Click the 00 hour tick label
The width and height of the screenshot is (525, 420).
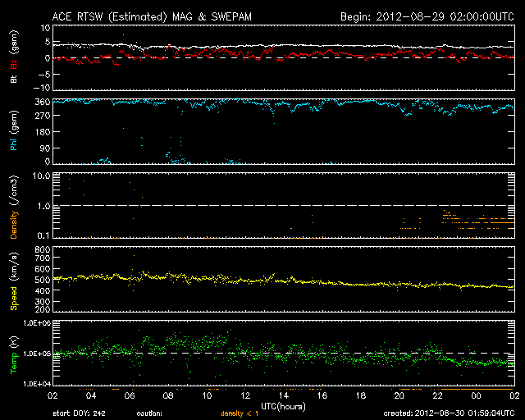(477, 395)
